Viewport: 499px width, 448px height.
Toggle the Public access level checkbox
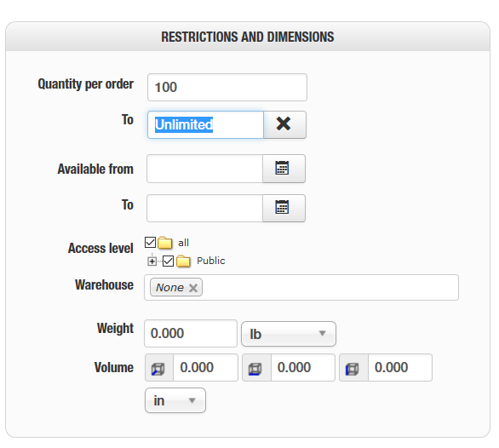pyautogui.click(x=168, y=261)
